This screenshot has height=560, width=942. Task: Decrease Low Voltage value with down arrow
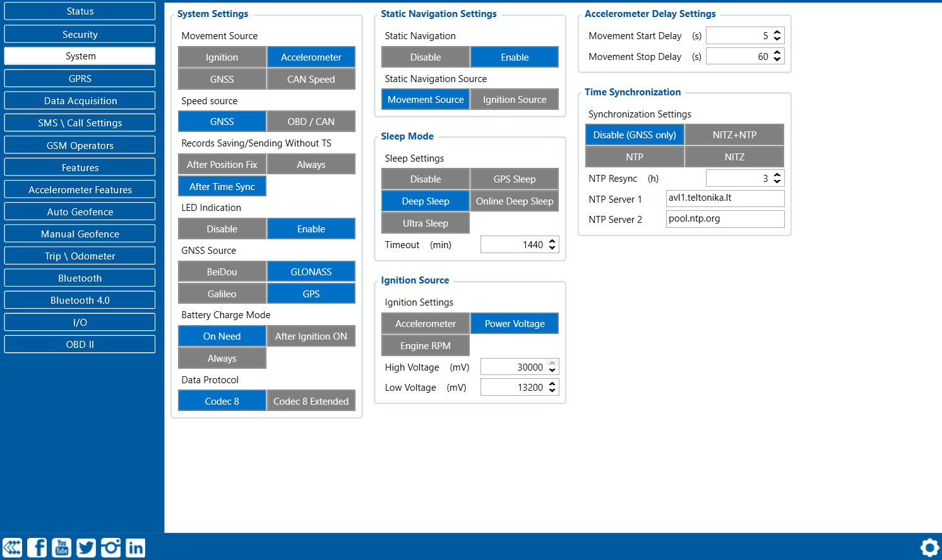(x=552, y=391)
